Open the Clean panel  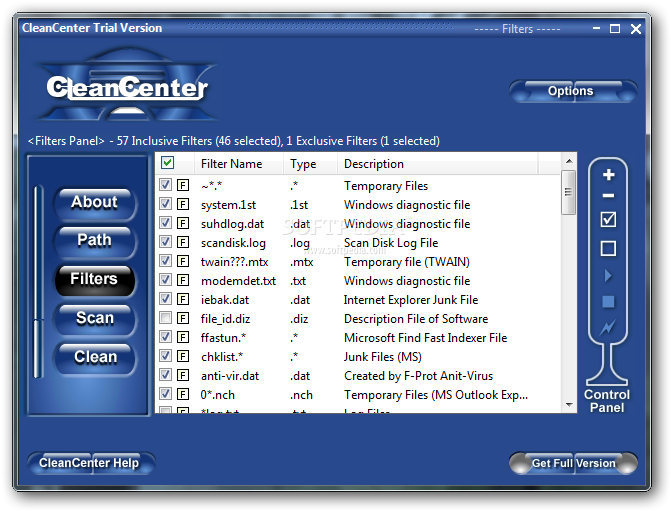tap(95, 358)
